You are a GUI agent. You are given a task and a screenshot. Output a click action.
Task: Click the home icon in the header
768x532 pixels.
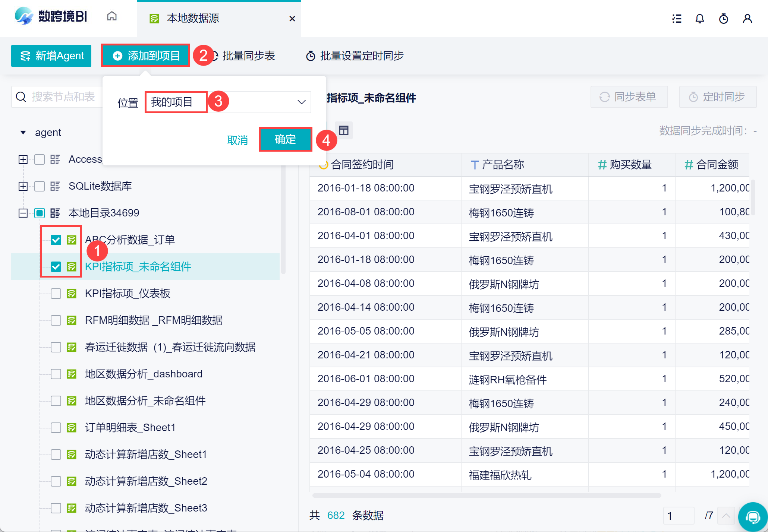point(112,16)
